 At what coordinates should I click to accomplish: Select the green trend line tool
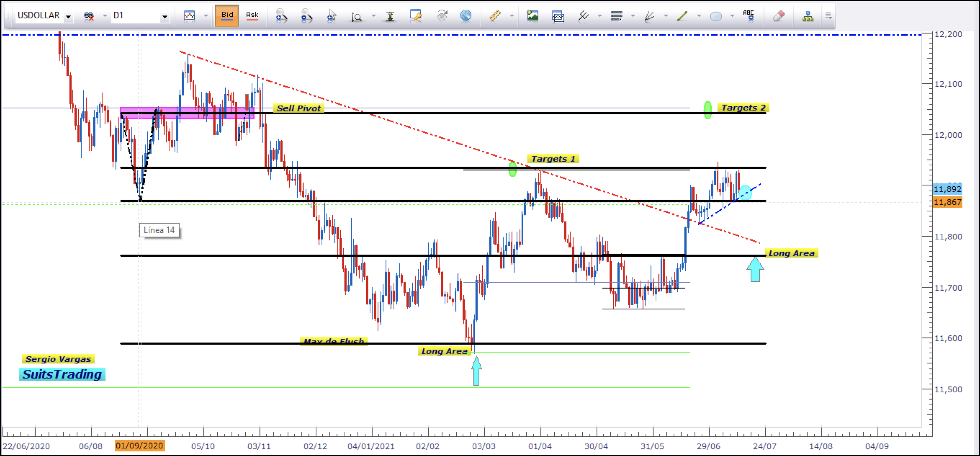(682, 16)
